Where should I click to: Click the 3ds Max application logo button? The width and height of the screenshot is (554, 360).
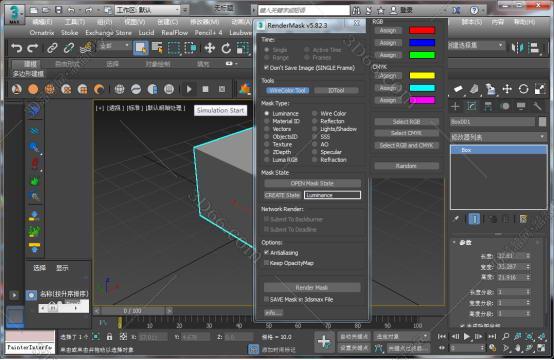(x=14, y=14)
